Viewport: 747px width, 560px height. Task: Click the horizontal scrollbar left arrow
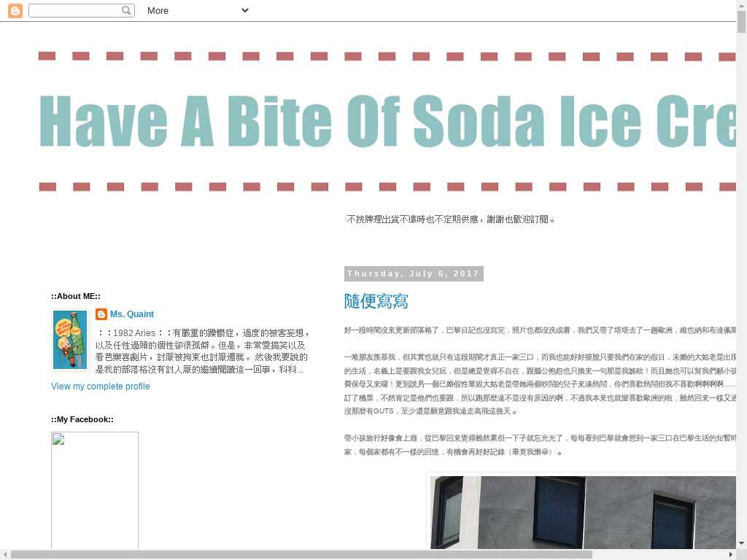(x=5, y=554)
